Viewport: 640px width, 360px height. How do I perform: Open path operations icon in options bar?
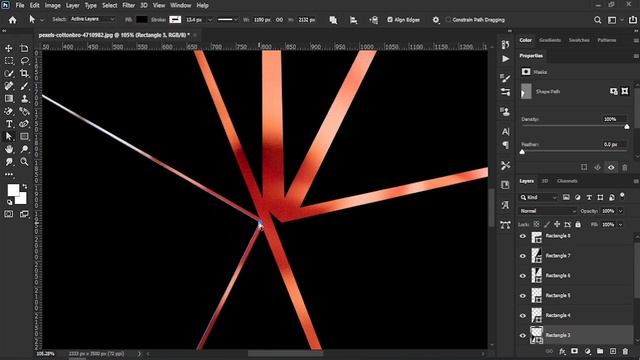[333, 20]
